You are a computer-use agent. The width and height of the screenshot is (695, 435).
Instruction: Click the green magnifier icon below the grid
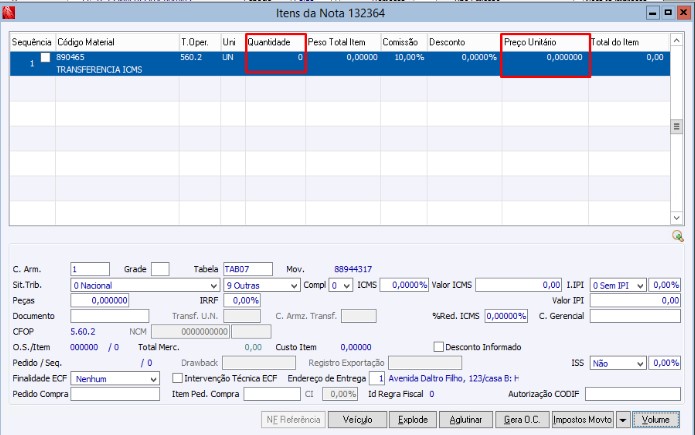tap(677, 236)
